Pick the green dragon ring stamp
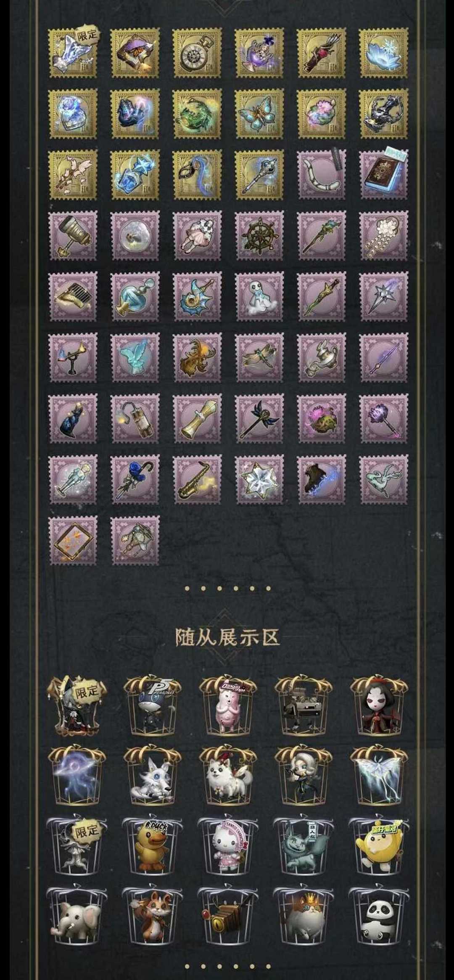 click(197, 114)
